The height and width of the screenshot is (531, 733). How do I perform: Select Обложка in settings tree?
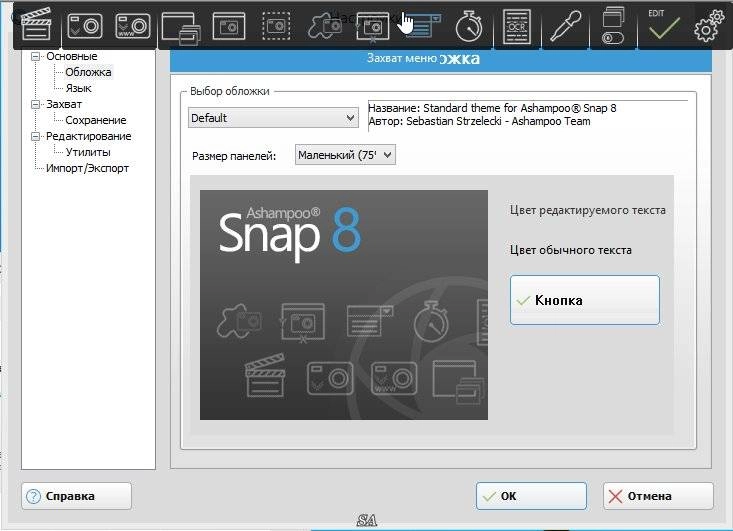pyautogui.click(x=88, y=72)
